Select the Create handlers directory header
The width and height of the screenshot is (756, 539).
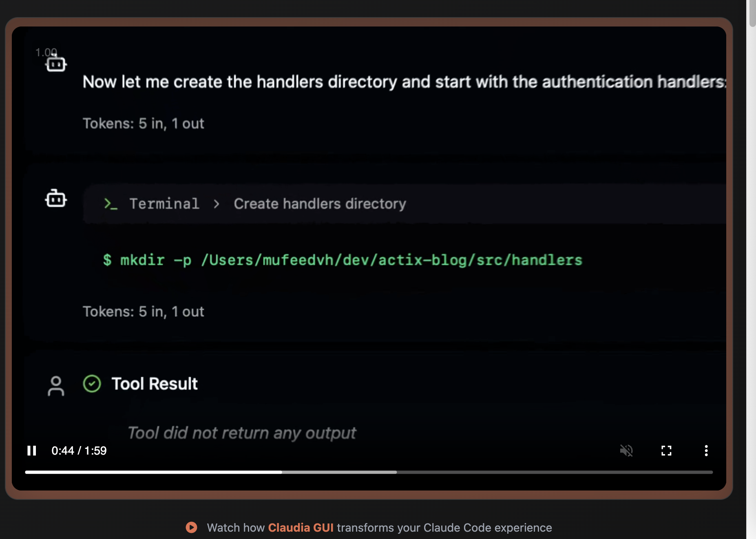pos(320,204)
